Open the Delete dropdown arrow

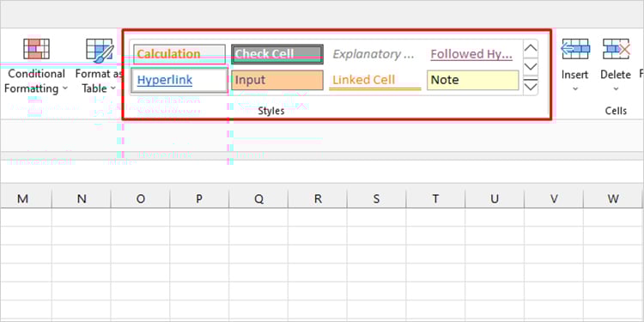pos(616,88)
